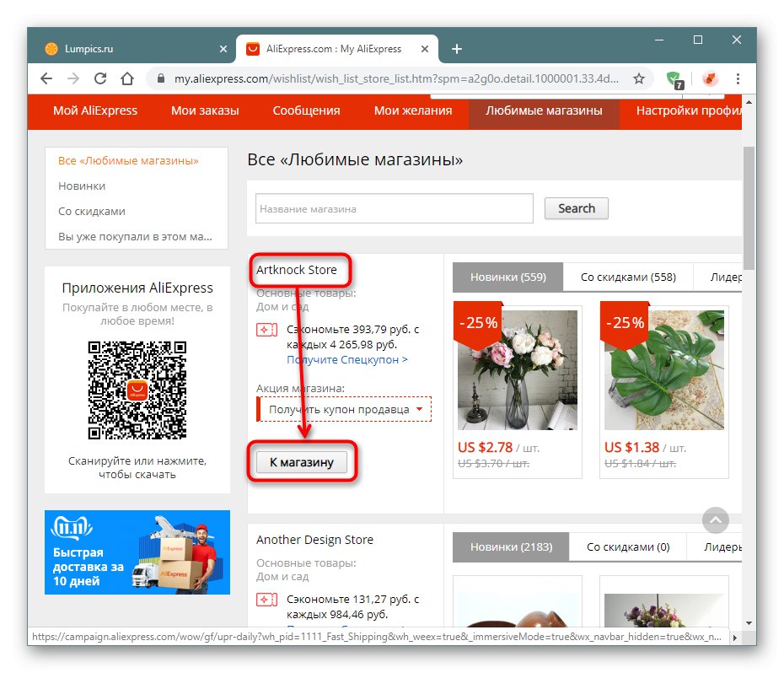The width and height of the screenshot is (784, 673).
Task: Click the Search button
Action: click(x=576, y=208)
